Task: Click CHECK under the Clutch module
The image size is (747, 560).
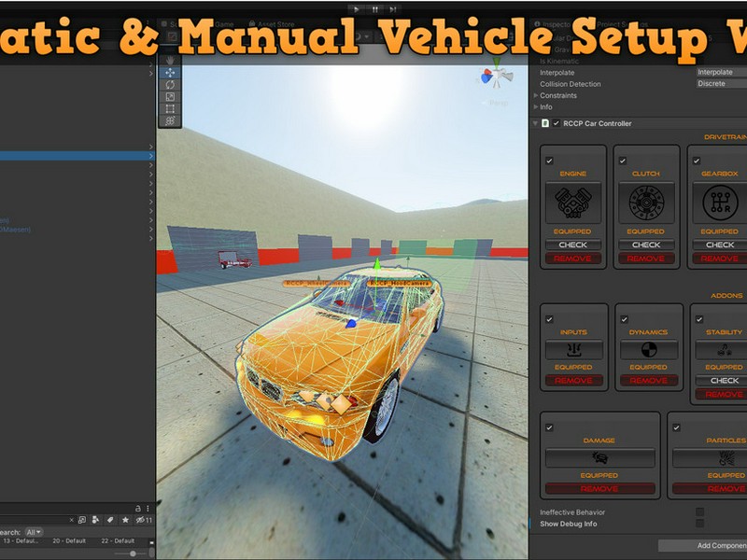Action: click(x=646, y=245)
